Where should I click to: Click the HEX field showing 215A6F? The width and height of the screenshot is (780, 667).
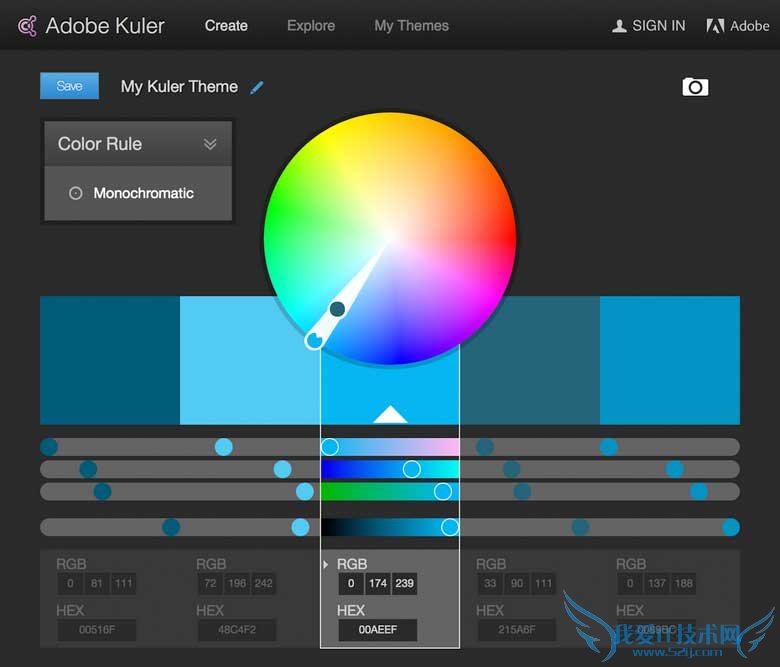coord(517,630)
